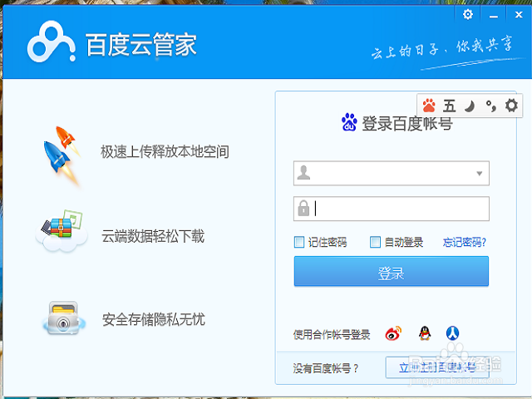
Task: Toggle the moon half-width icon in IME bar
Action: (470, 106)
